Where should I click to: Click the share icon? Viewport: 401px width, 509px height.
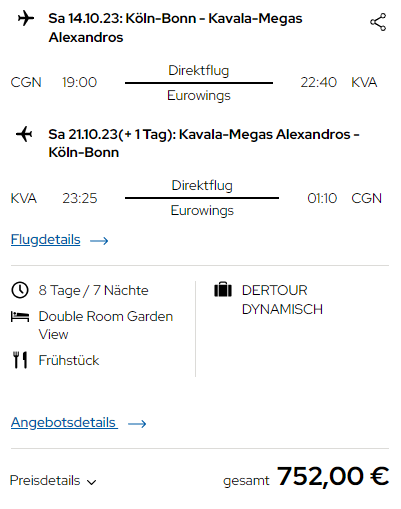coord(378,22)
